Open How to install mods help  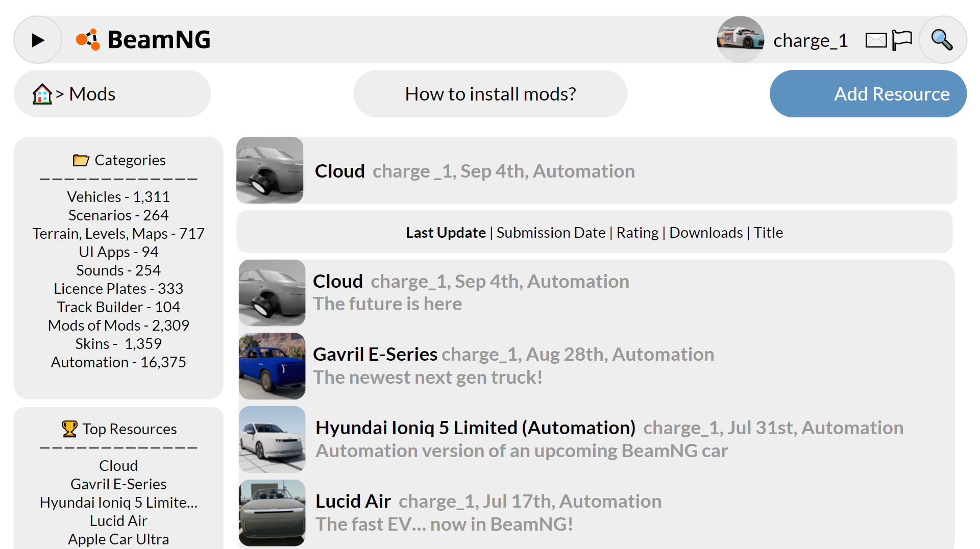(x=490, y=94)
